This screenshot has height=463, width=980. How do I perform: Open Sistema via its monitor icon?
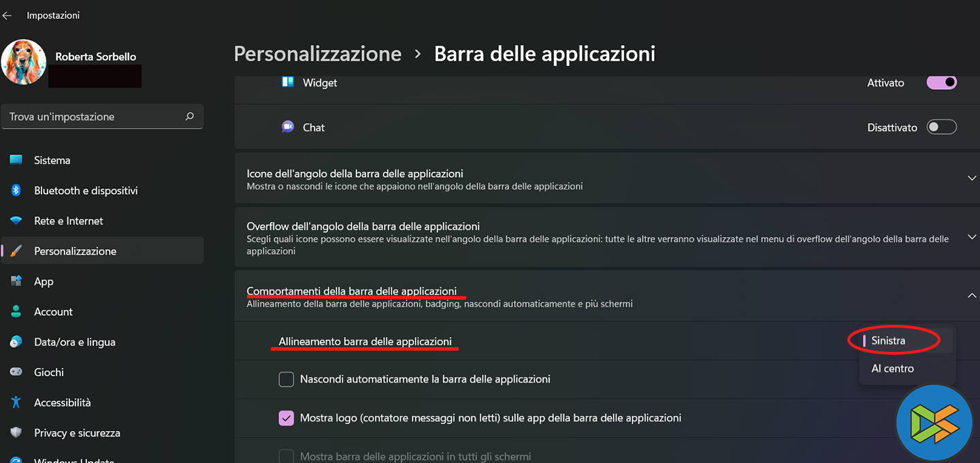[x=16, y=160]
